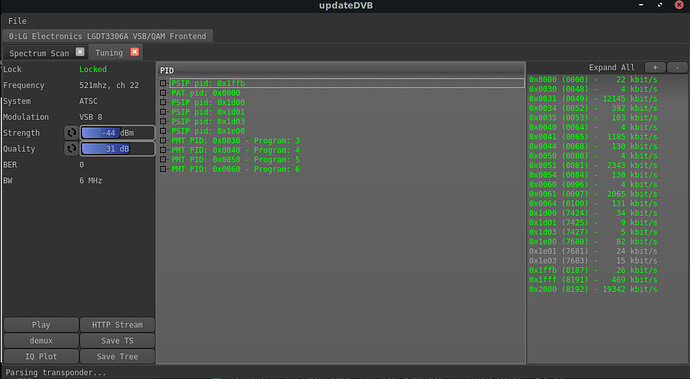Viewport: 690px width, 379px height.
Task: Click the BW value 6 MHz
Action: [x=91, y=180]
